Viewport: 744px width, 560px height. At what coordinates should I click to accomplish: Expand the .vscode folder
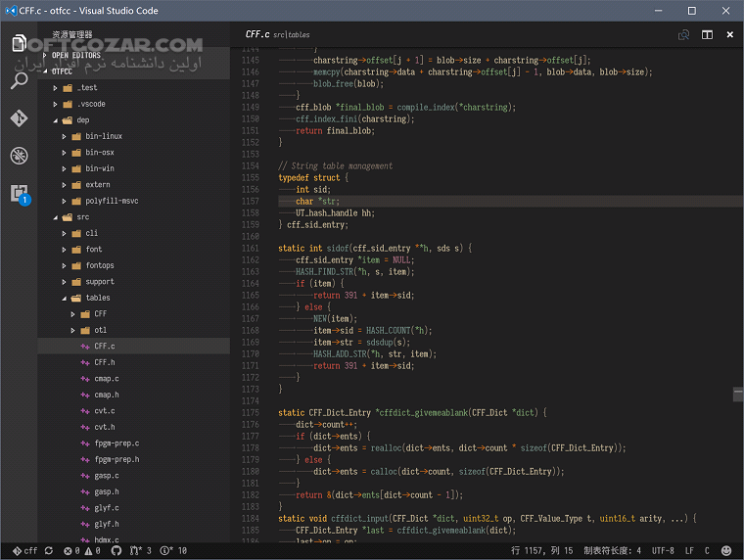tap(134, 104)
